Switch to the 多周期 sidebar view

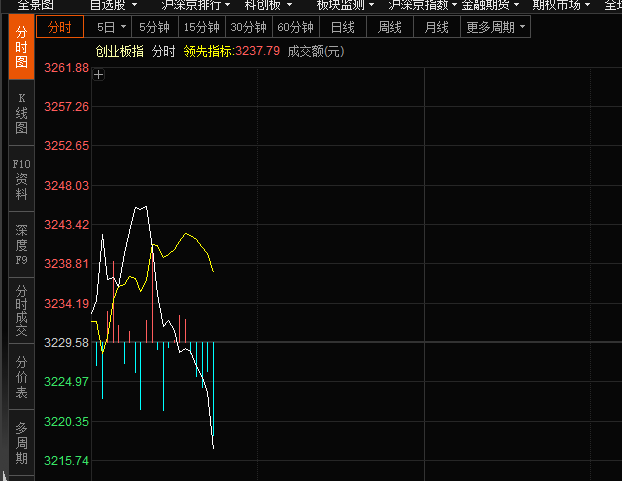click(21, 442)
